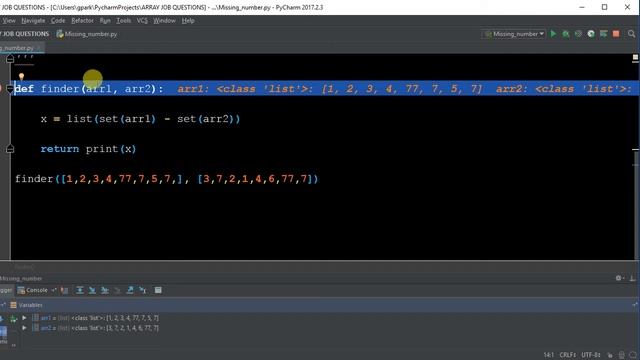
Task: Click JOB QUESTIONS project in navigation bar
Action: click(25, 34)
